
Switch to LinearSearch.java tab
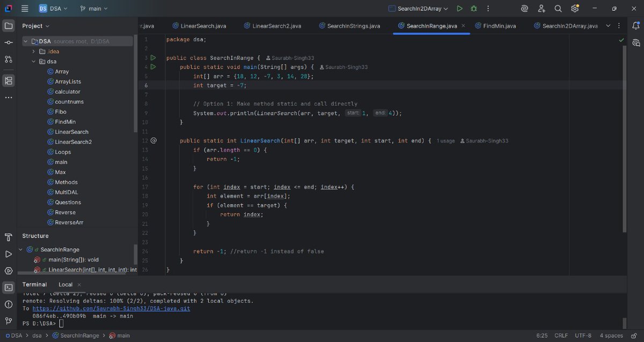tap(199, 26)
